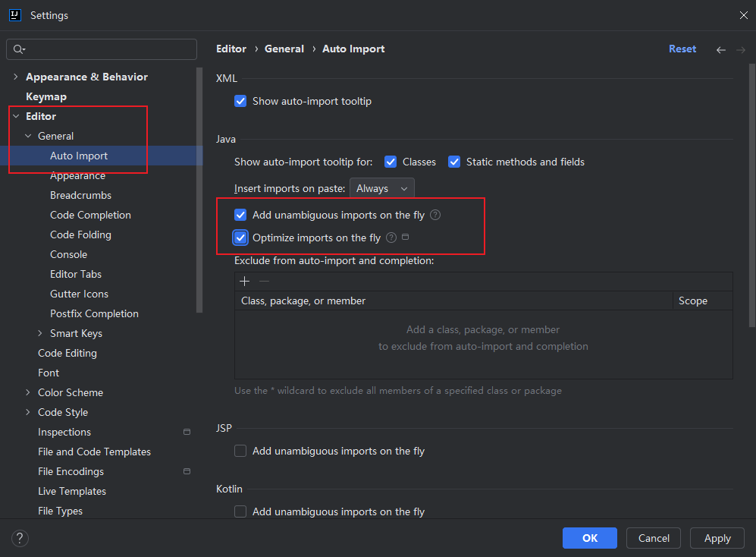Viewport: 756px width, 557px height.
Task: Open help for Add unambiguous imports on the fly
Action: tap(435, 215)
